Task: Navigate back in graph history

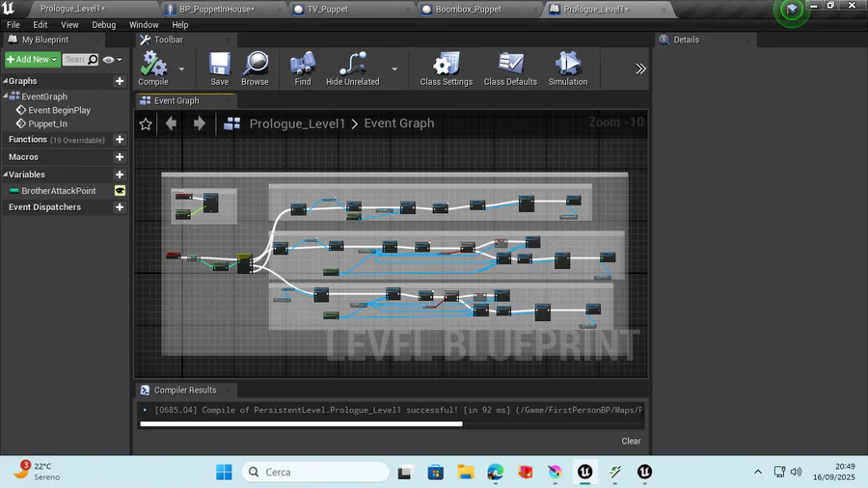Action: (x=171, y=122)
